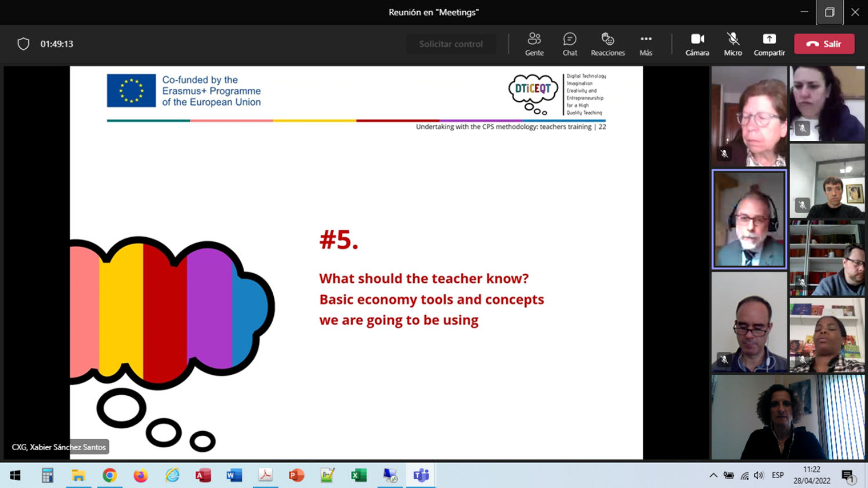Open Microsoft Teams from the taskbar
Screen dimensions: 868x488
click(x=421, y=476)
